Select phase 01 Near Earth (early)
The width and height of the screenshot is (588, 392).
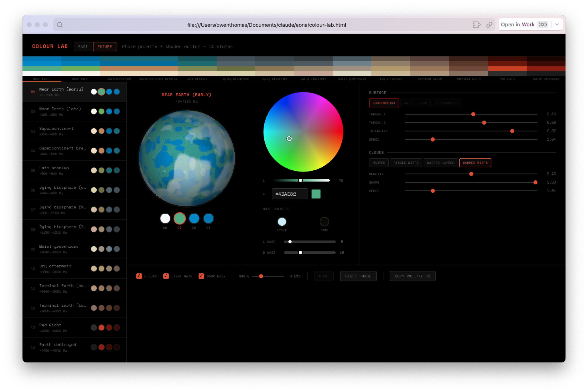[x=74, y=92]
